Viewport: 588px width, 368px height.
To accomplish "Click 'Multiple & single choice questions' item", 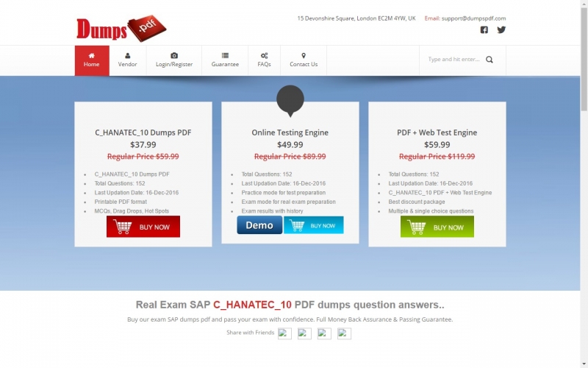I will click(431, 211).
